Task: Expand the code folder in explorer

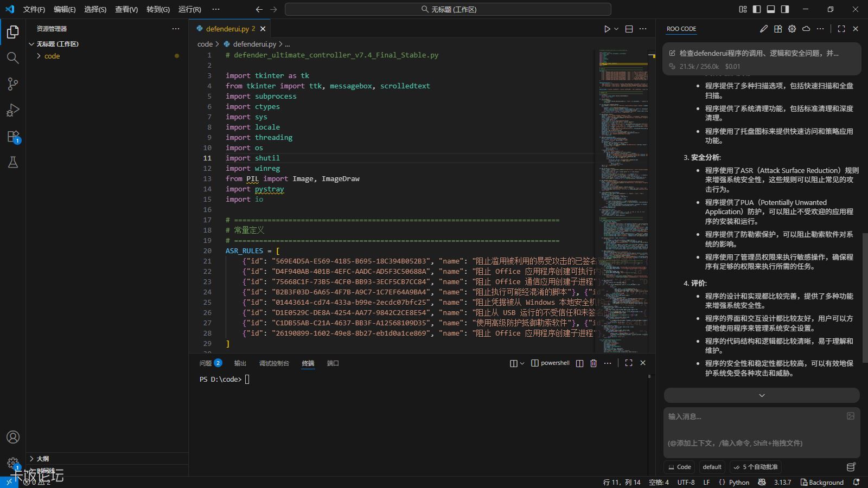Action: coord(52,56)
